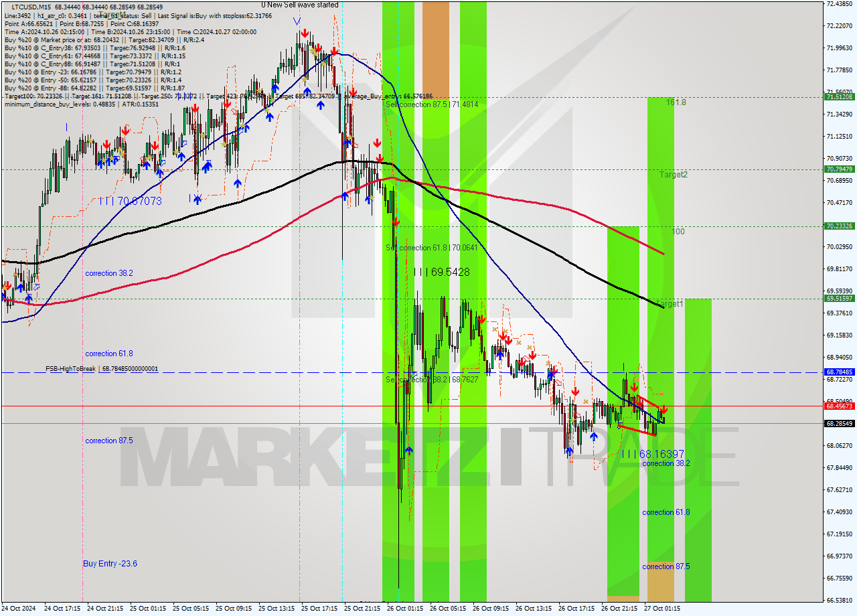Click the 67.40930 price axis value
The width and height of the screenshot is (857, 616).
[x=839, y=512]
